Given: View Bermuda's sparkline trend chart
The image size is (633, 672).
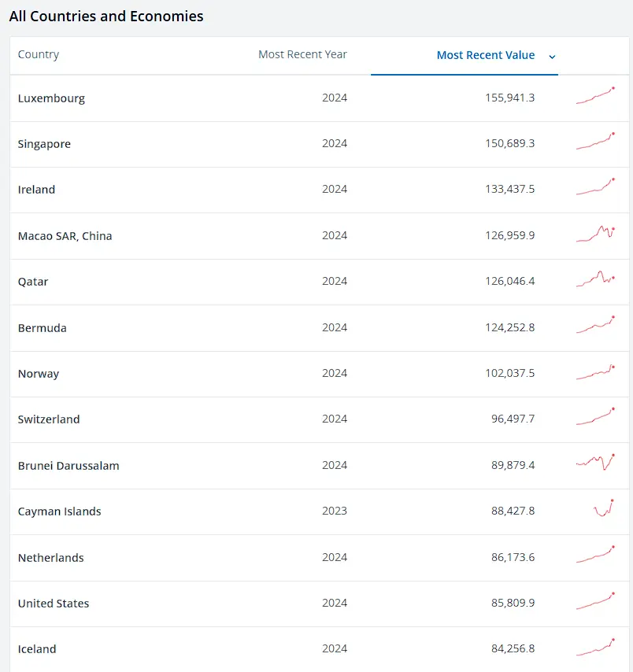Looking at the screenshot, I should pos(596,325).
